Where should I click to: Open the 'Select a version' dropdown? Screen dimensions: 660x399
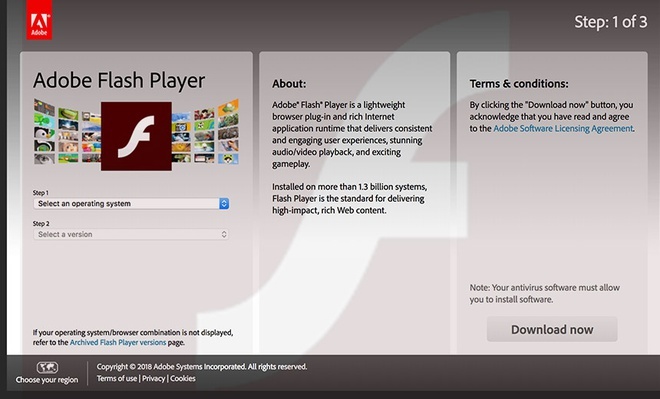(131, 234)
